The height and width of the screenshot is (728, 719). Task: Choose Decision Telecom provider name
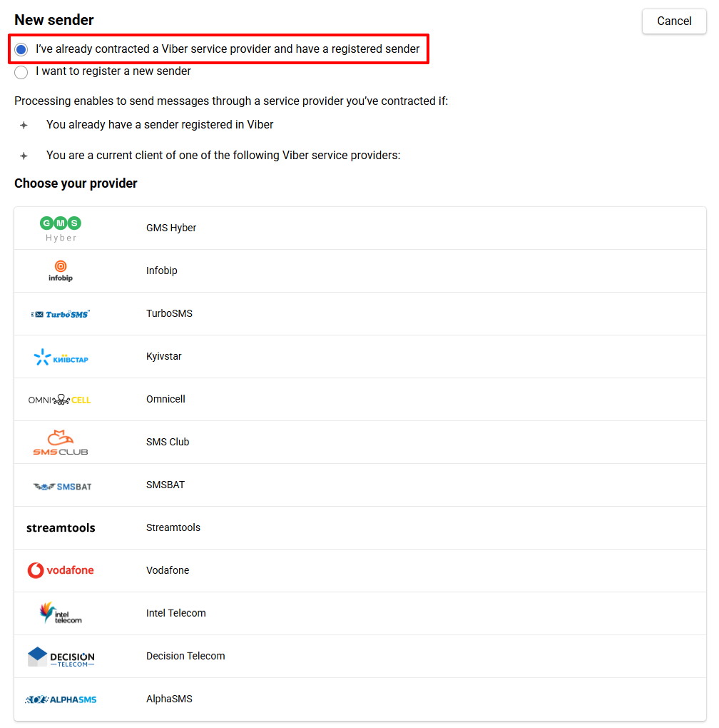[185, 656]
